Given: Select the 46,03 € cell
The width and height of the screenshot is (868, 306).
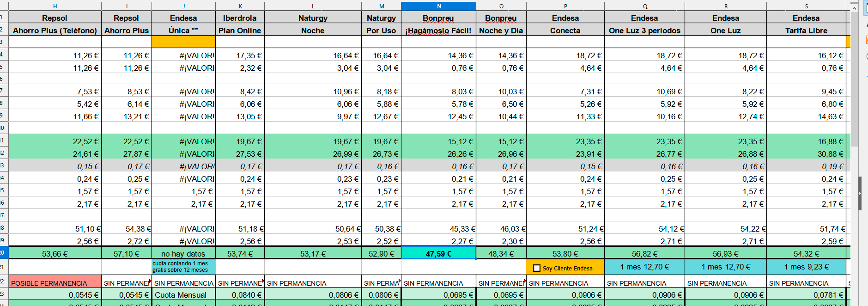Looking at the screenshot, I should (501, 229).
